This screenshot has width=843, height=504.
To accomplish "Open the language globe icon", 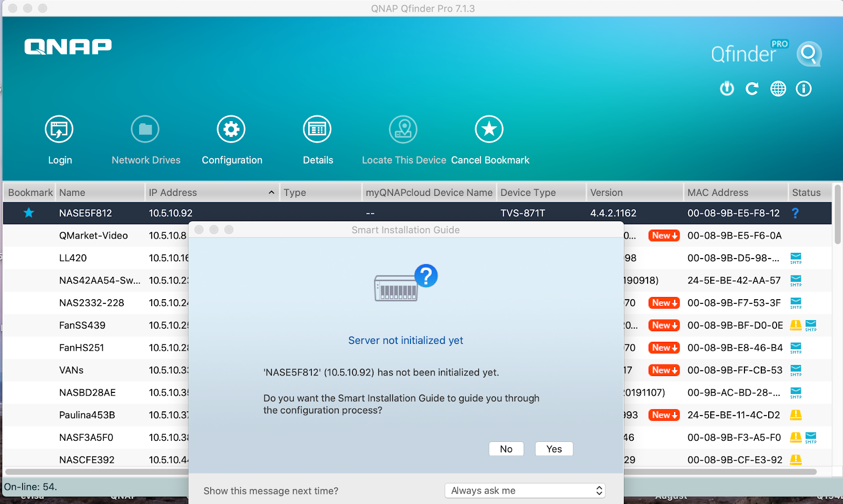I will coord(778,88).
